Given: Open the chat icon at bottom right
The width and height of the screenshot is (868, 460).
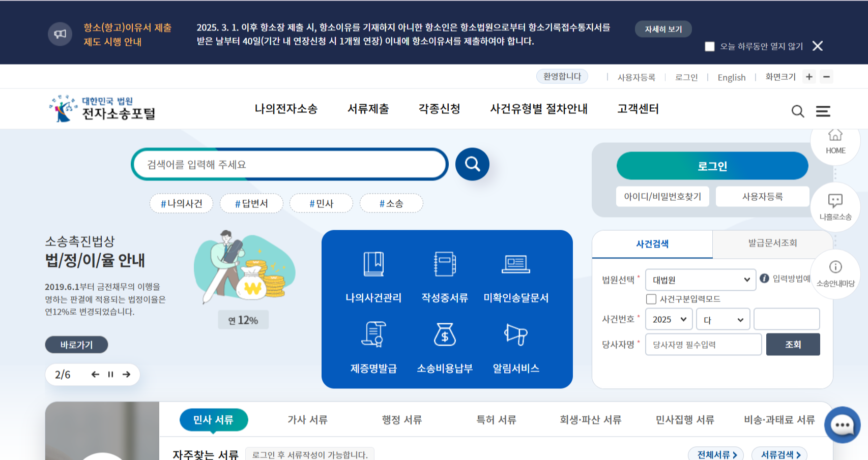Looking at the screenshot, I should [x=842, y=425].
